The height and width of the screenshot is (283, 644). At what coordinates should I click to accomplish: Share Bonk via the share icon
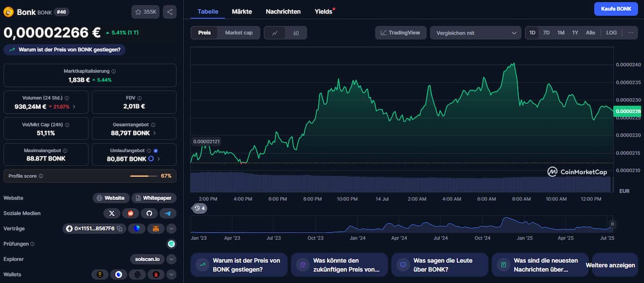169,12
